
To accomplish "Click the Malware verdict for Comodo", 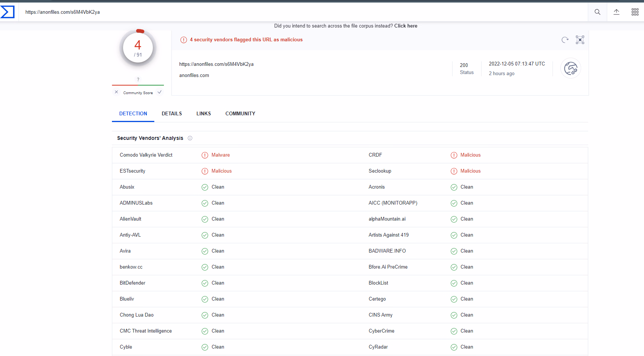I will coord(221,155).
